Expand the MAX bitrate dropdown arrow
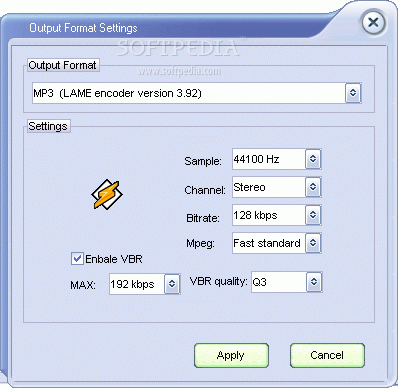The height and width of the screenshot is (388, 398). 172,284
